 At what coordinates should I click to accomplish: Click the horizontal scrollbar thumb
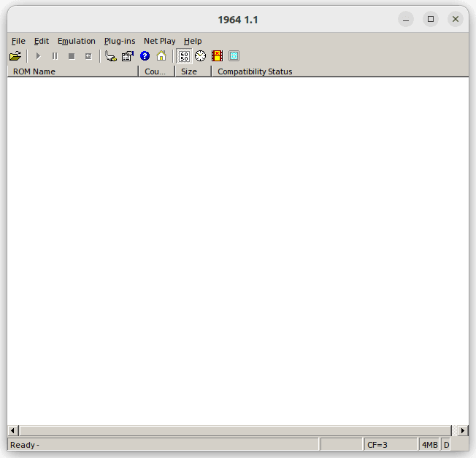point(236,430)
